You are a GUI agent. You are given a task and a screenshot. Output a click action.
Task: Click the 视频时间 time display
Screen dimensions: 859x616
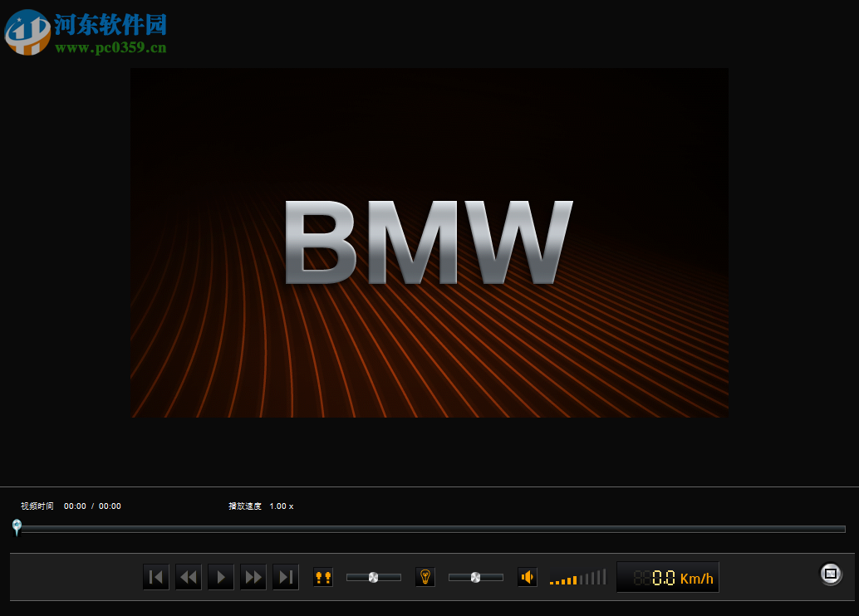click(72, 506)
